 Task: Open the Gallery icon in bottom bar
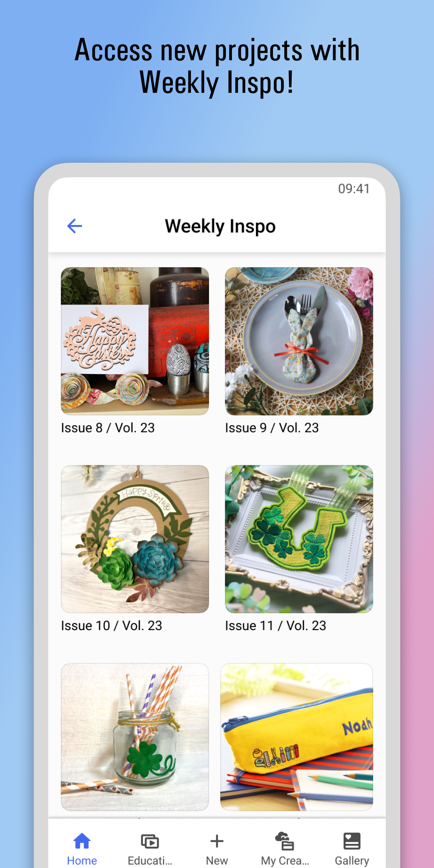(x=352, y=841)
